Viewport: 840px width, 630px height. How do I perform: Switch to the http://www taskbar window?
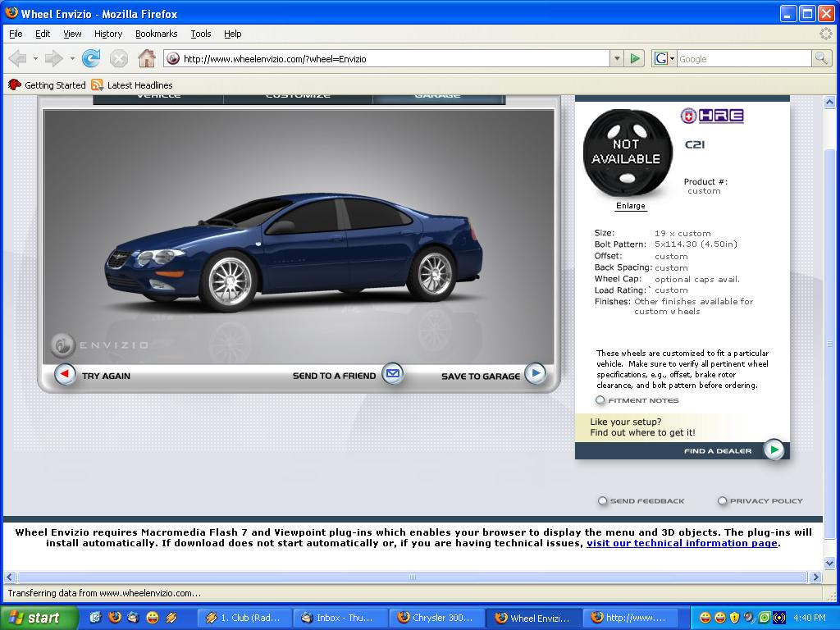[x=630, y=618]
